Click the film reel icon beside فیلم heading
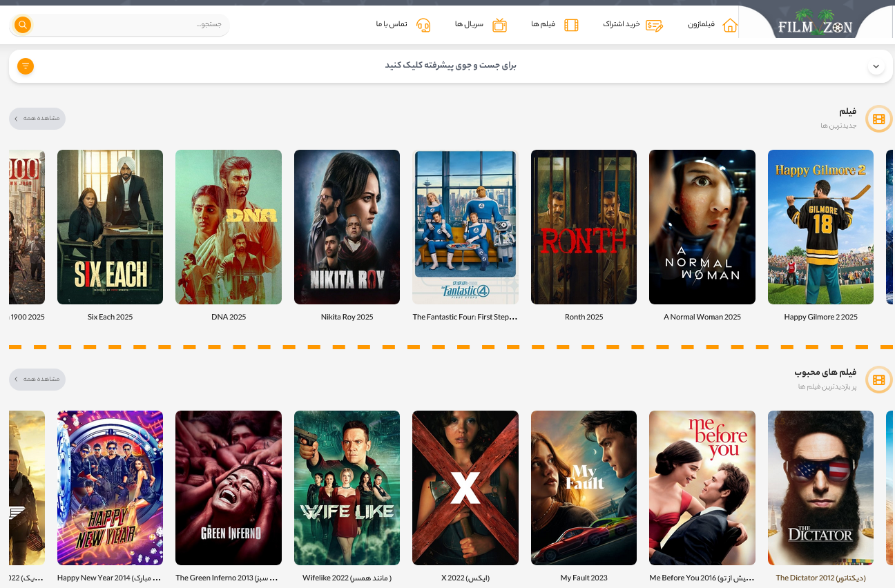Viewport: 895px width, 588px height. 878,119
